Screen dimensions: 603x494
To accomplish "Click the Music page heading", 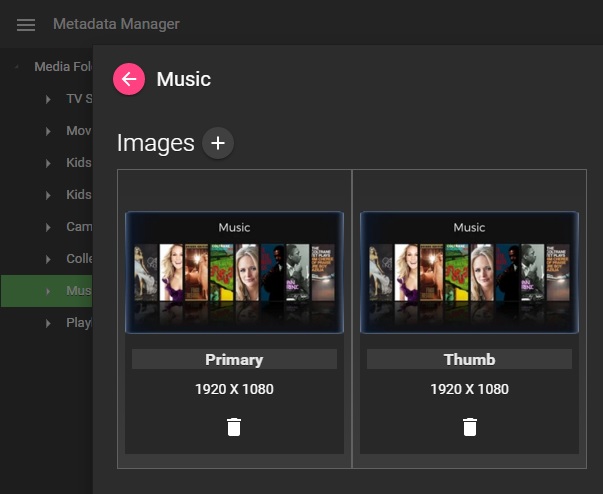I will click(183, 79).
